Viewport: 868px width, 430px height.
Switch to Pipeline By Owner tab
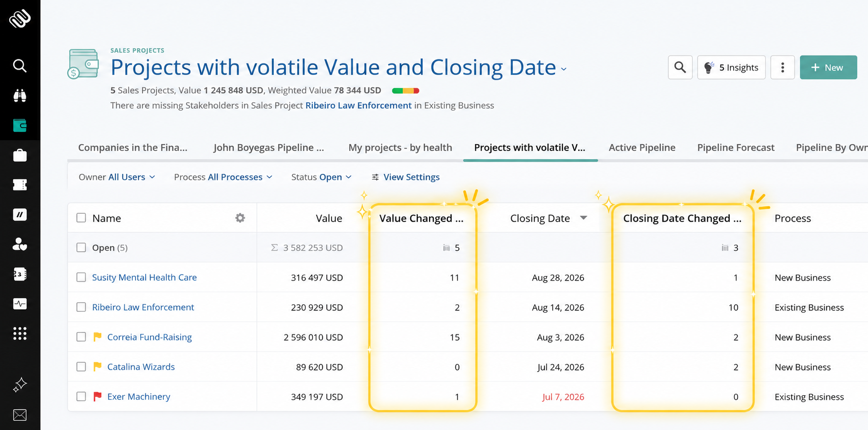831,148
